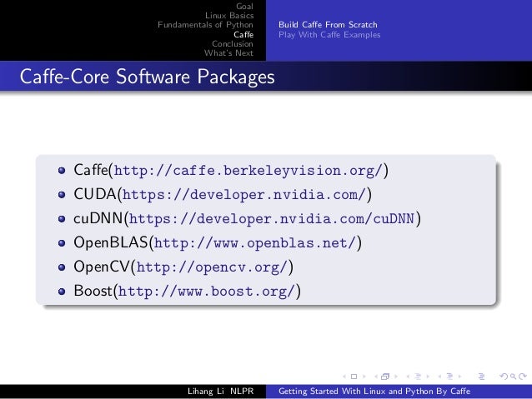532x399 pixels.
Task: Go to next slide using the slide-icon right arrow
Action: tap(364, 377)
